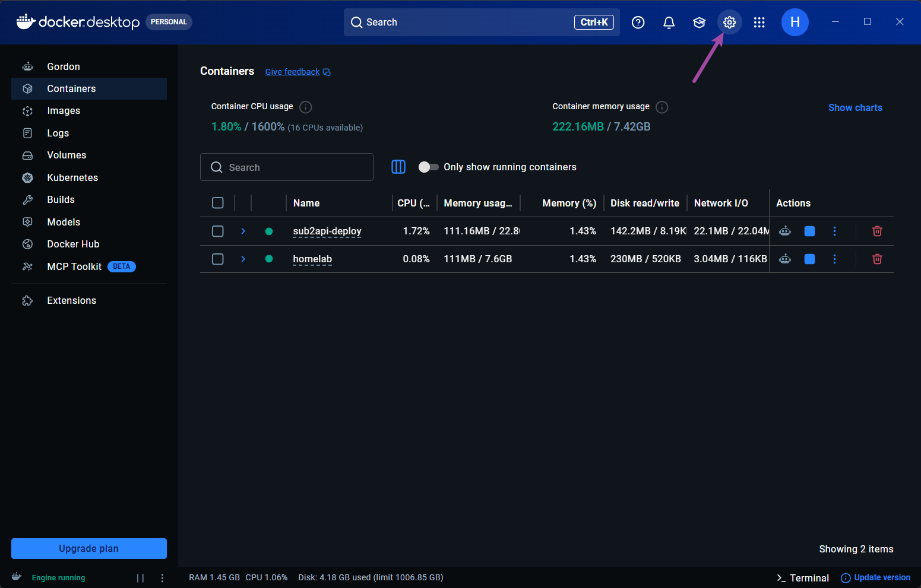921x588 pixels.
Task: Click the containers Search field
Action: click(x=287, y=167)
